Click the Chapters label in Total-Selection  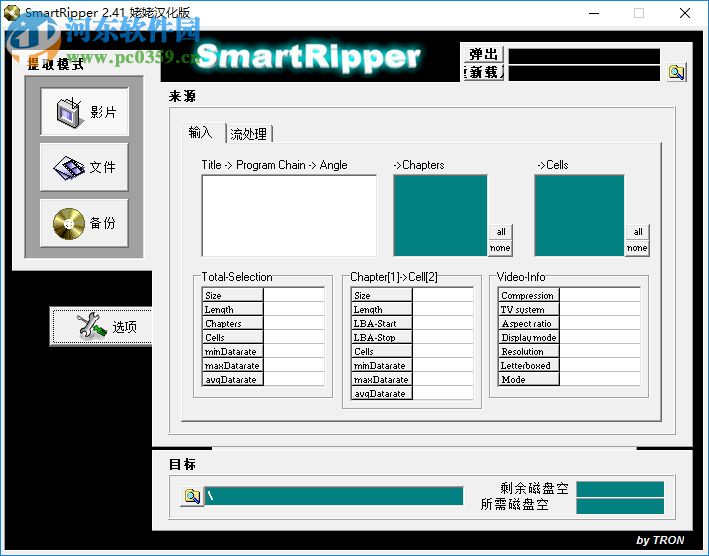coord(232,323)
